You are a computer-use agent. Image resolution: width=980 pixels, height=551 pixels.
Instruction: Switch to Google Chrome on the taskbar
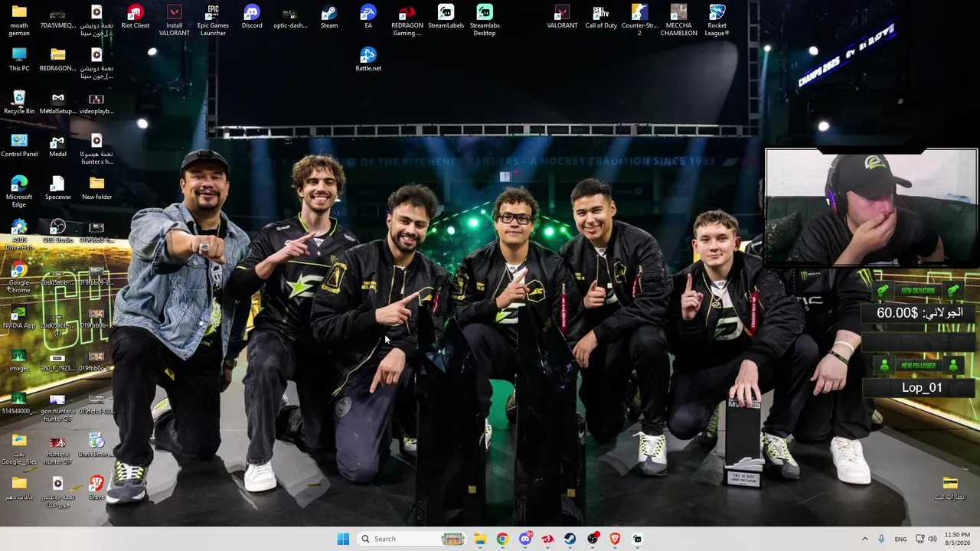tap(502, 539)
